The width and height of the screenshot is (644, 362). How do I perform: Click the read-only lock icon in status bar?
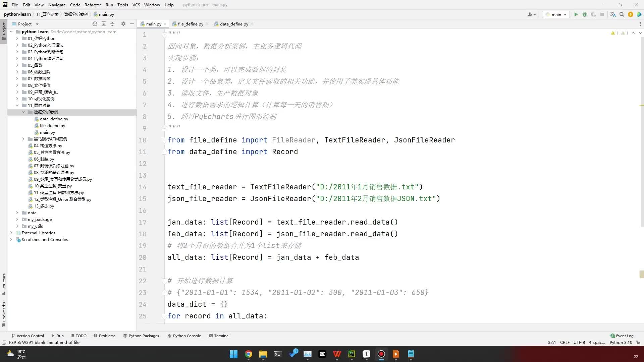pyautogui.click(x=638, y=343)
